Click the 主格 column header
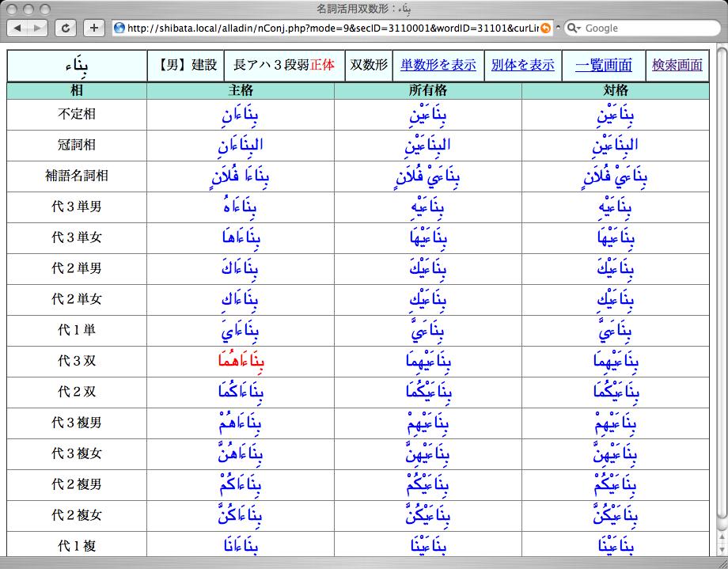The height and width of the screenshot is (569, 728). click(x=241, y=90)
